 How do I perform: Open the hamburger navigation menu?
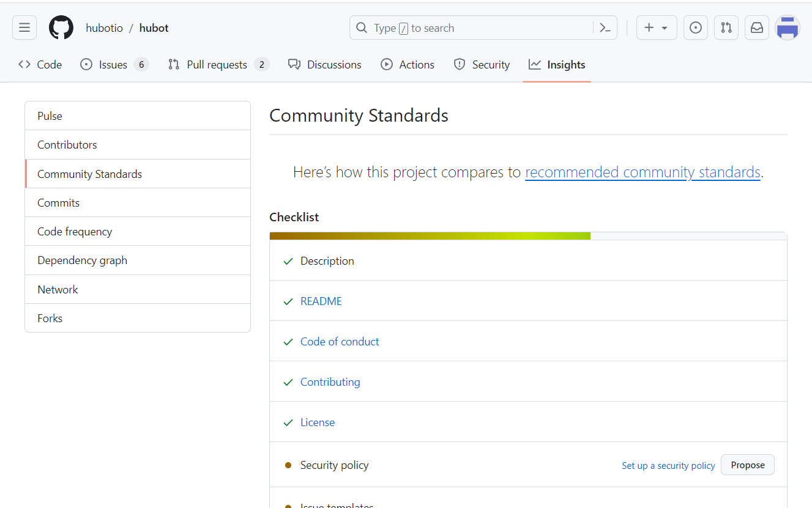point(24,28)
